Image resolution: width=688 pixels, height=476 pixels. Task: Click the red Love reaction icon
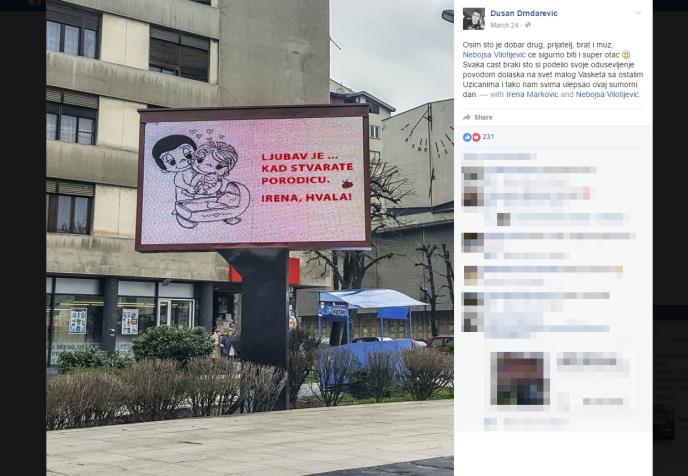[x=476, y=137]
